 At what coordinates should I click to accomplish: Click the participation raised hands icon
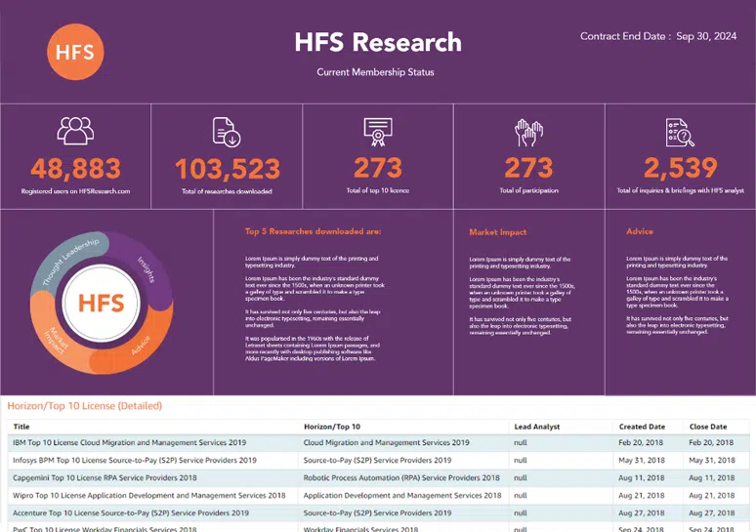(x=528, y=131)
